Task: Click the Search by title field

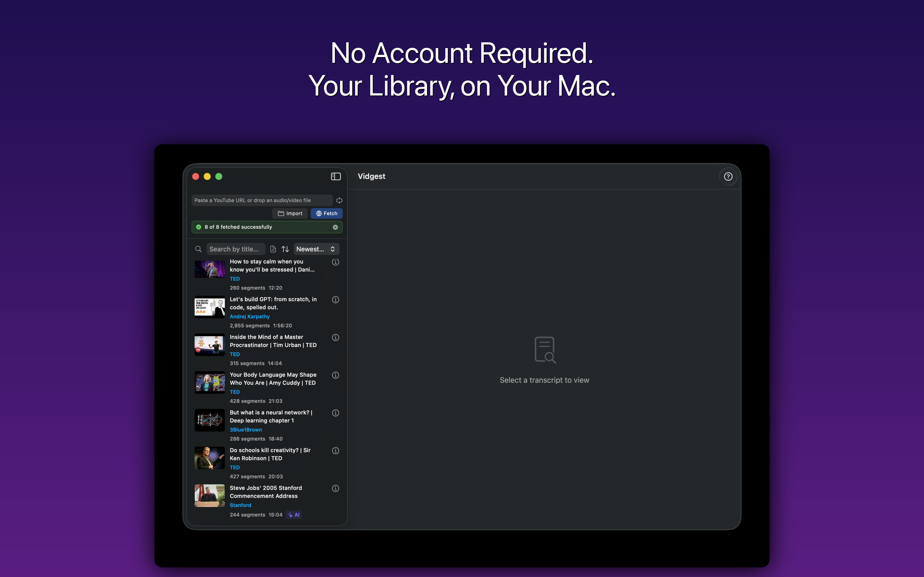Action: point(235,249)
